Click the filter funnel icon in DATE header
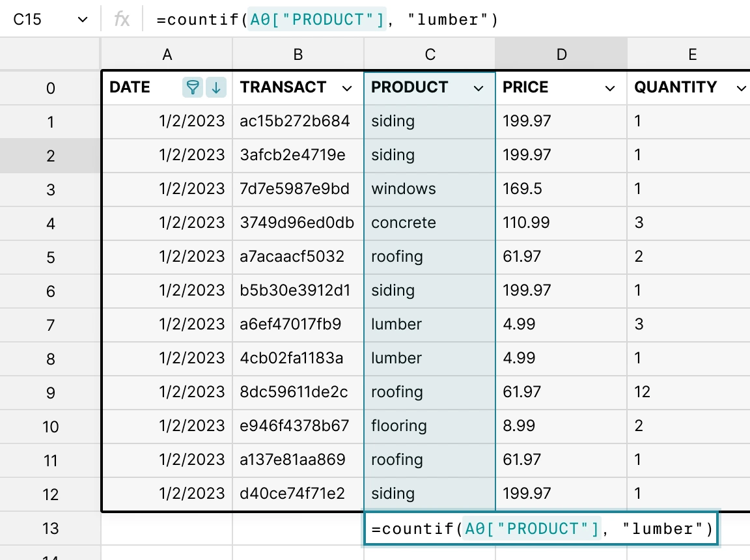The height and width of the screenshot is (560, 750). click(192, 87)
